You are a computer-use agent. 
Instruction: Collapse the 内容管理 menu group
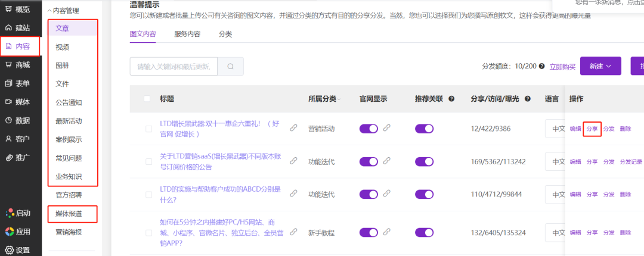click(x=63, y=11)
